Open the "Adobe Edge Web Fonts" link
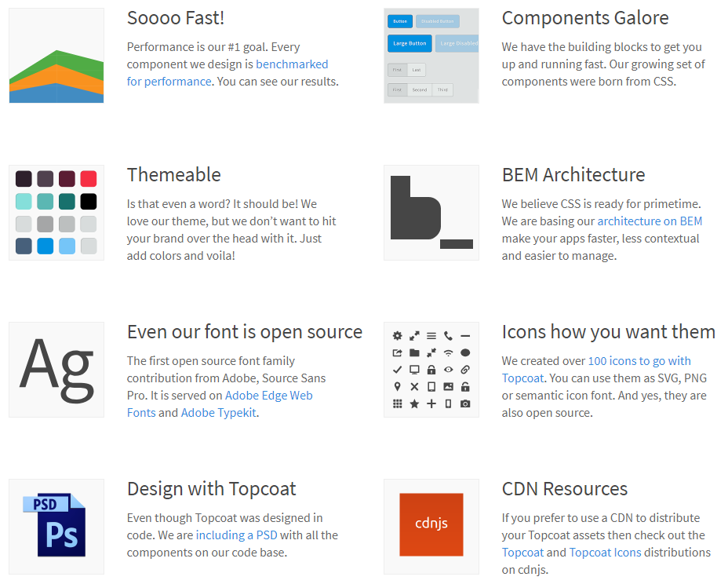 click(220, 403)
